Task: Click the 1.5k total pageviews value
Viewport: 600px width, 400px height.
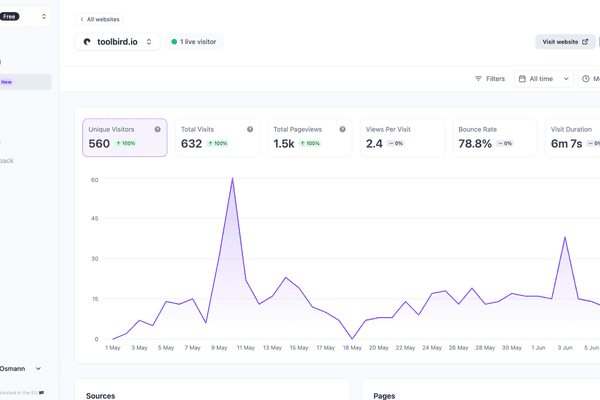Action: click(284, 144)
